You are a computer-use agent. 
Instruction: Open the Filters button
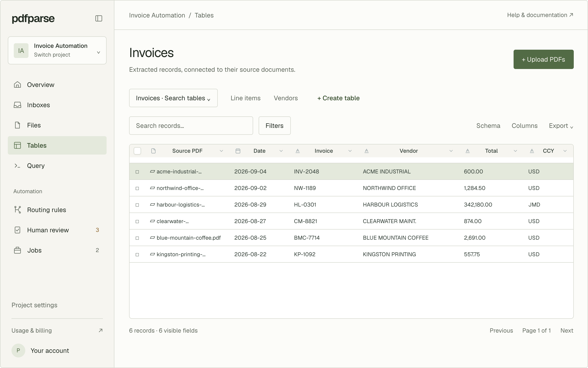[x=274, y=126]
